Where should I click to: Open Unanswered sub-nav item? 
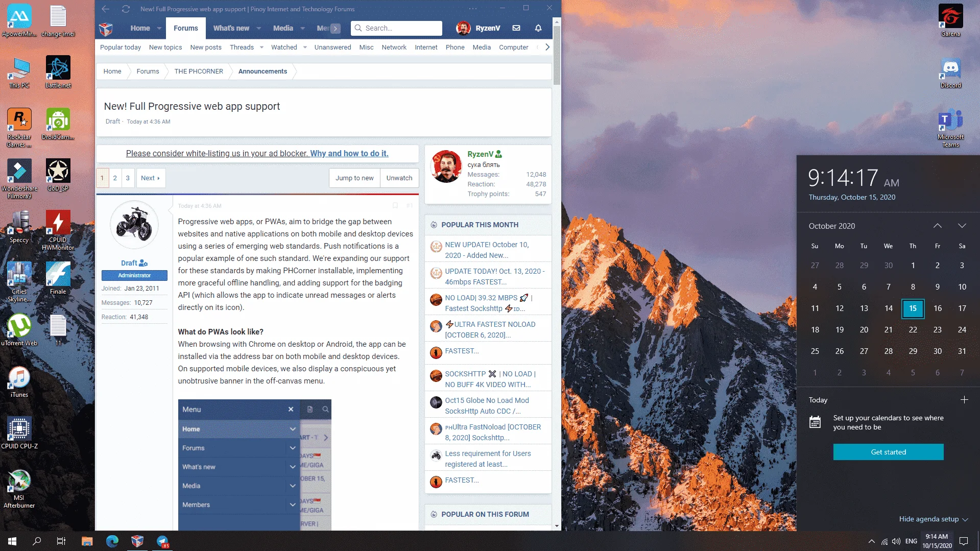[x=332, y=47]
